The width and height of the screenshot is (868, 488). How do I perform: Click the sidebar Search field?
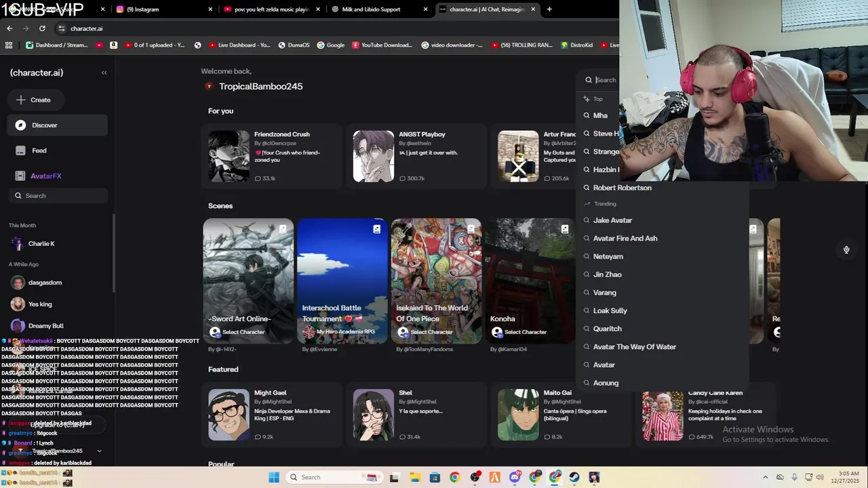[58, 196]
